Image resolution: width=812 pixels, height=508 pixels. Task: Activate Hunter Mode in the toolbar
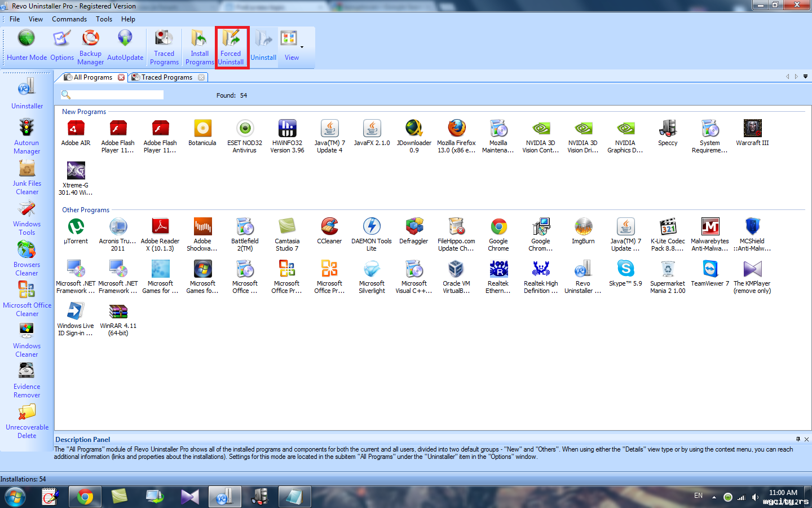coord(27,46)
